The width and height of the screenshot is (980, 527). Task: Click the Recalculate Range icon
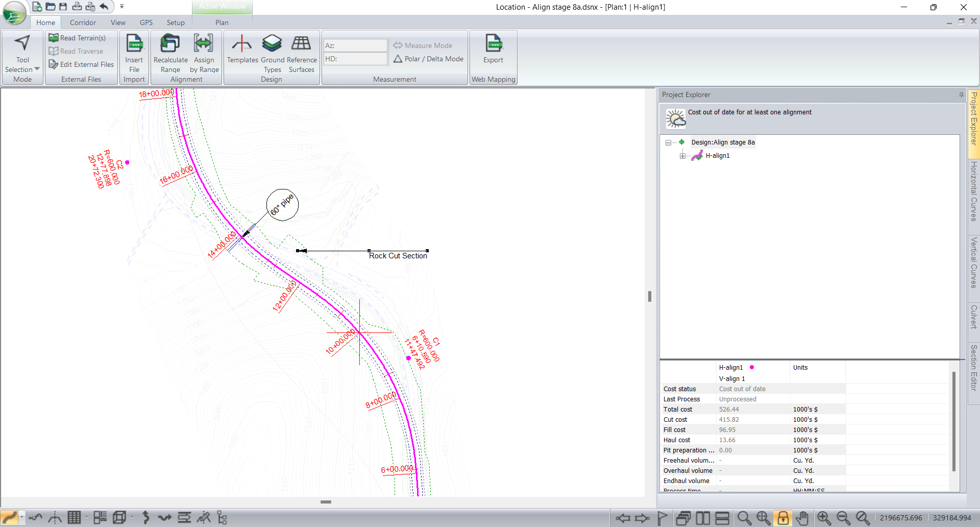tap(170, 44)
